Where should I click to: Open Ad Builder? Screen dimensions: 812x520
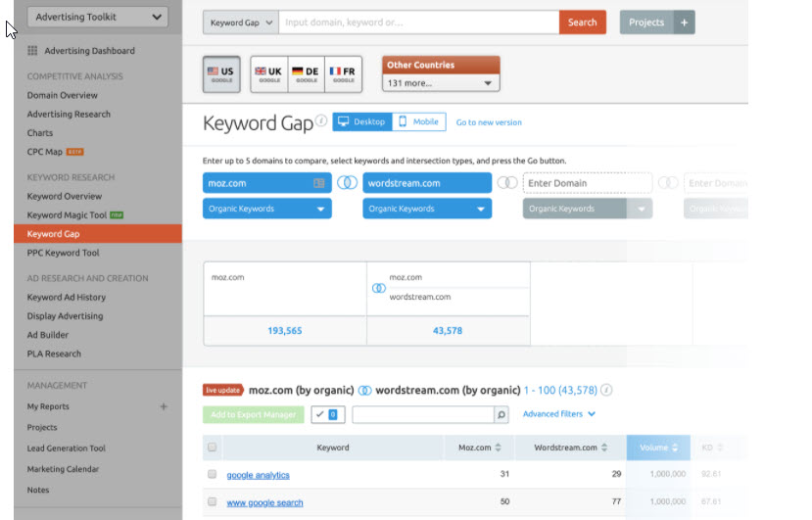click(x=48, y=335)
